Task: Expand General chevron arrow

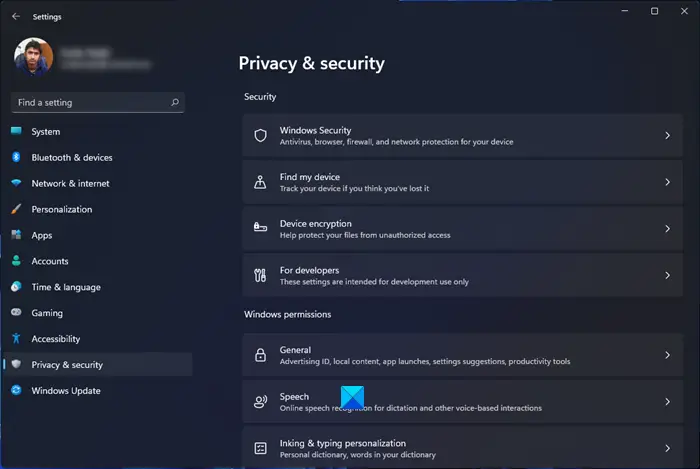Action: [667, 355]
